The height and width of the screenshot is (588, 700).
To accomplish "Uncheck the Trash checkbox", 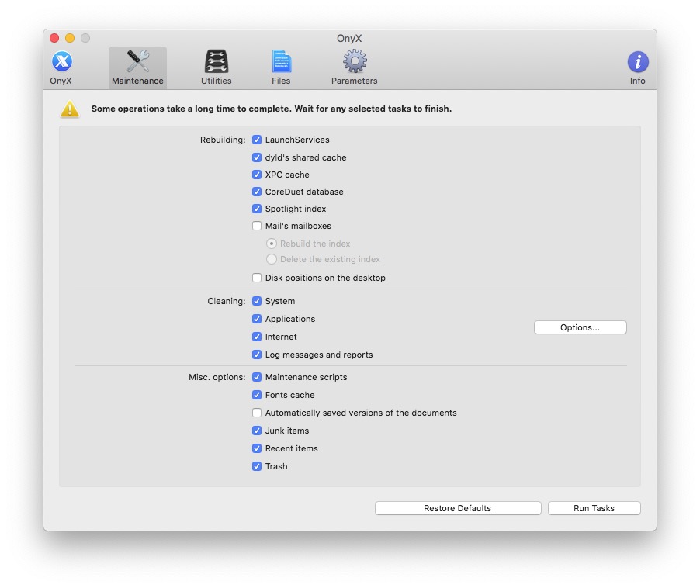I will point(257,466).
